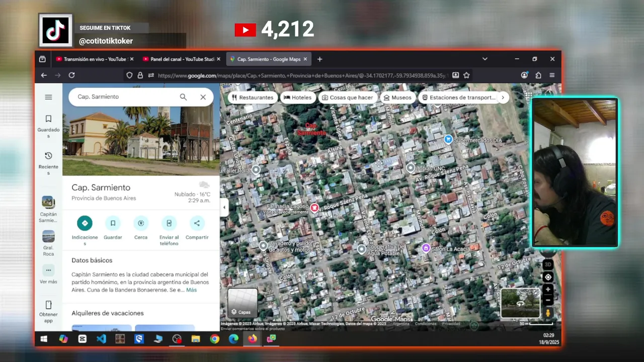Screen dimensions: 644x362
Task: Click the Lavadero y pulido map pin
Action: (x=263, y=245)
